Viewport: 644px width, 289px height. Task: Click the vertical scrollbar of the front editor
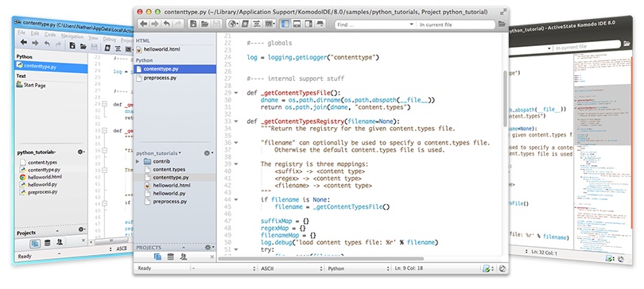pyautogui.click(x=505, y=98)
